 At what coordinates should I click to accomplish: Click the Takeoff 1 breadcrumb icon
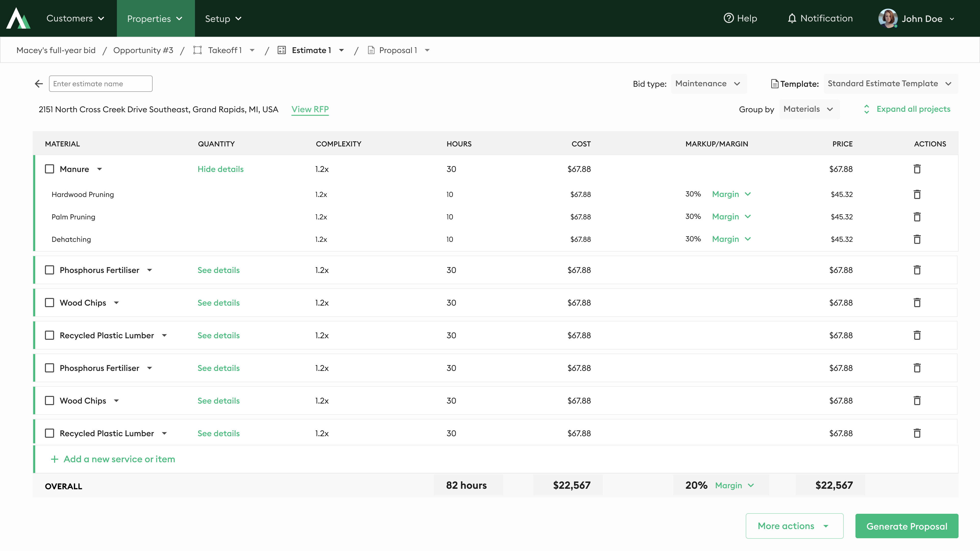click(198, 50)
